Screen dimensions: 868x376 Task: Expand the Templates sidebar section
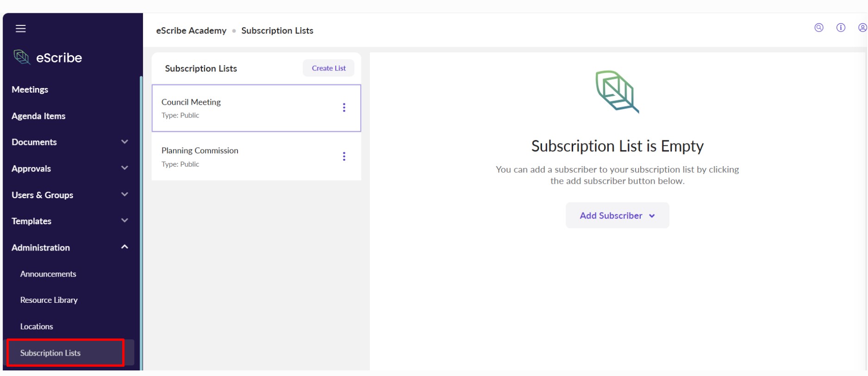(124, 221)
